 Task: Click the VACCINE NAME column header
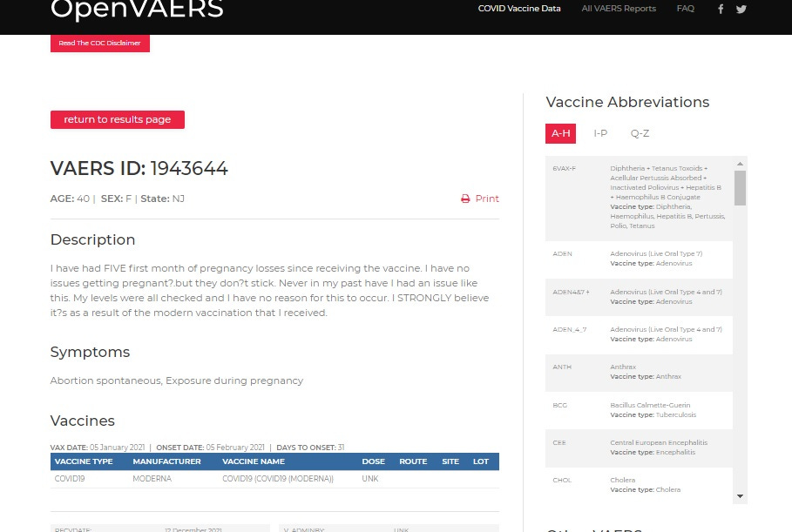pos(254,461)
